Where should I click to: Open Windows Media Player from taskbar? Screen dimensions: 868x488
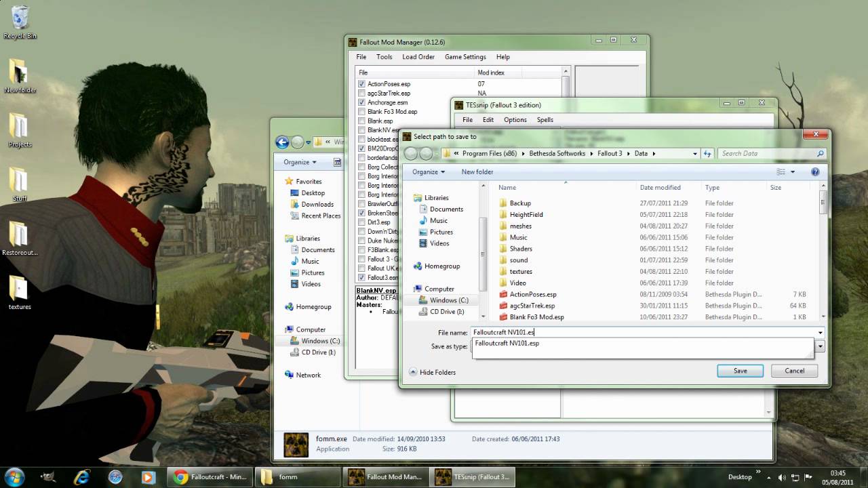[x=148, y=476]
